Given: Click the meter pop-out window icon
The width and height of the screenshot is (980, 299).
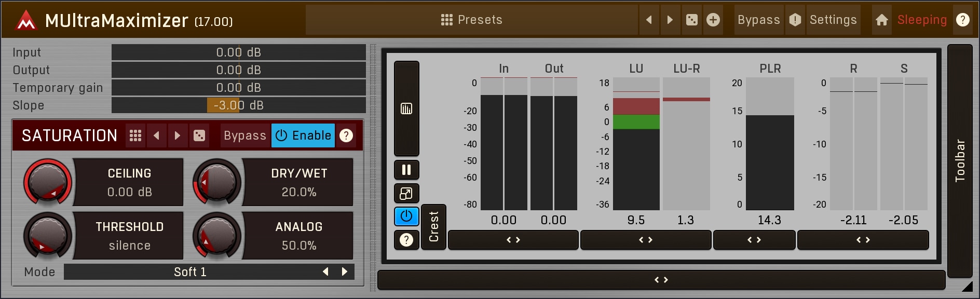Looking at the screenshot, I should [406, 194].
